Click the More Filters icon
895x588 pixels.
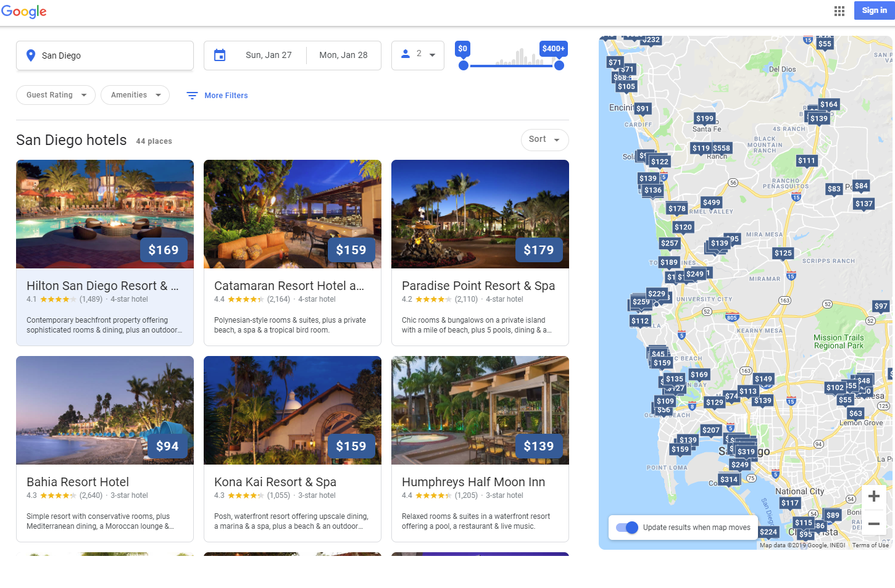[x=192, y=96]
